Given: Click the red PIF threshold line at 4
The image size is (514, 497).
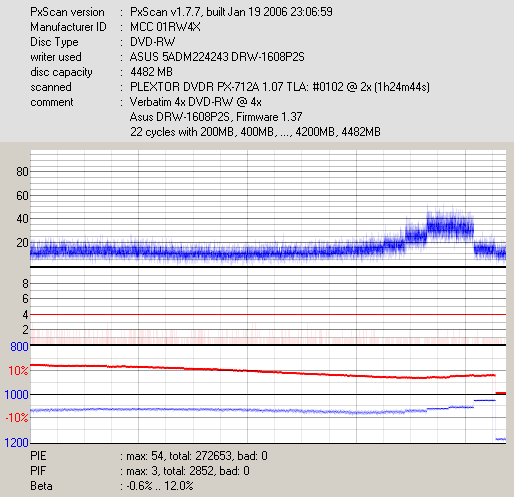Looking at the screenshot, I should coord(268,314).
